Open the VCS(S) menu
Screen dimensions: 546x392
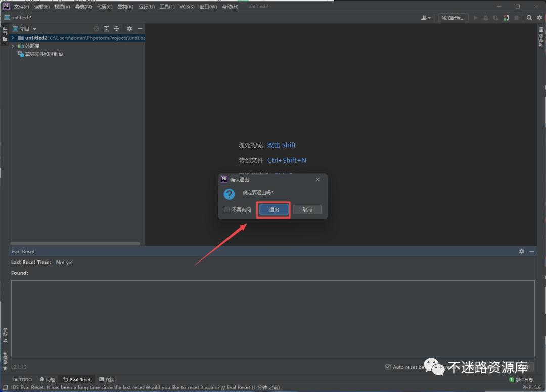pos(187,7)
